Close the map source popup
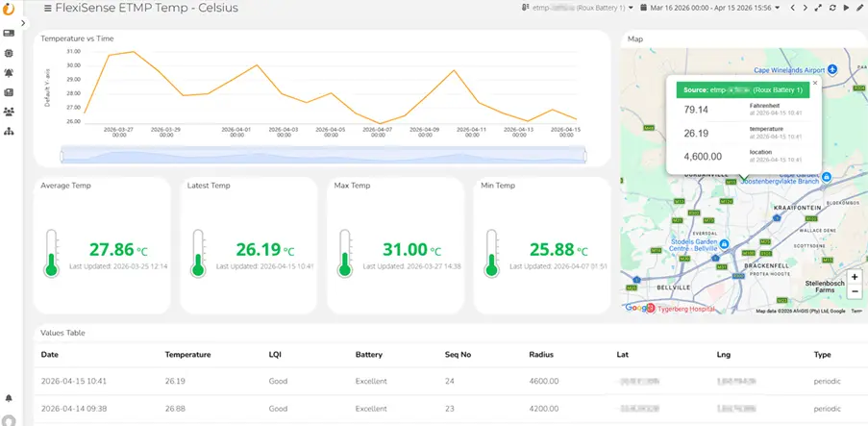 (815, 83)
